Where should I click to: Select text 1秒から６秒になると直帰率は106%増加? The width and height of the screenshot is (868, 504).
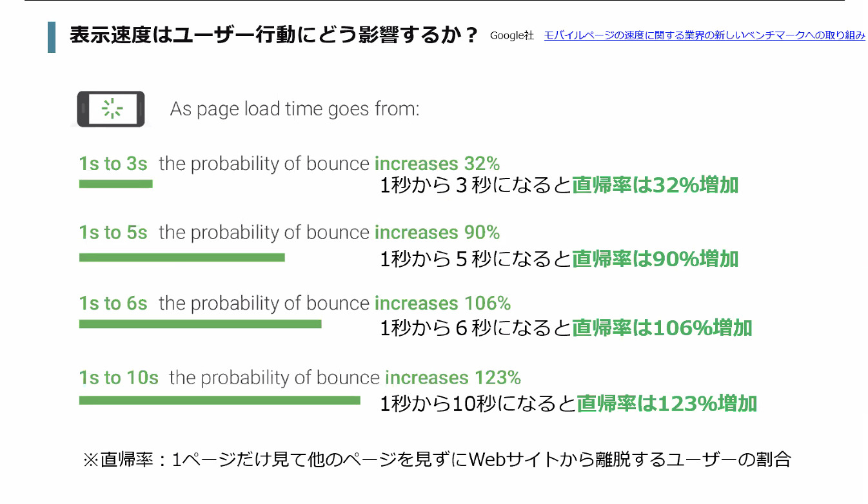click(x=566, y=328)
